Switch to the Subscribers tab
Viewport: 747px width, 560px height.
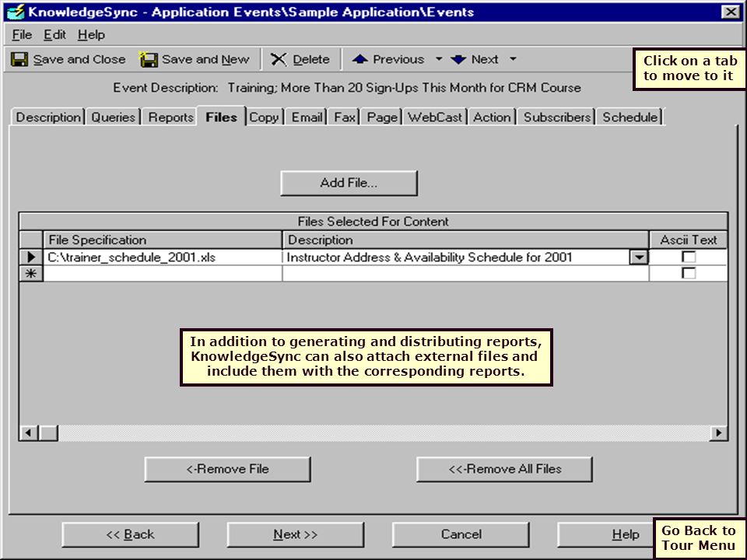(x=557, y=117)
